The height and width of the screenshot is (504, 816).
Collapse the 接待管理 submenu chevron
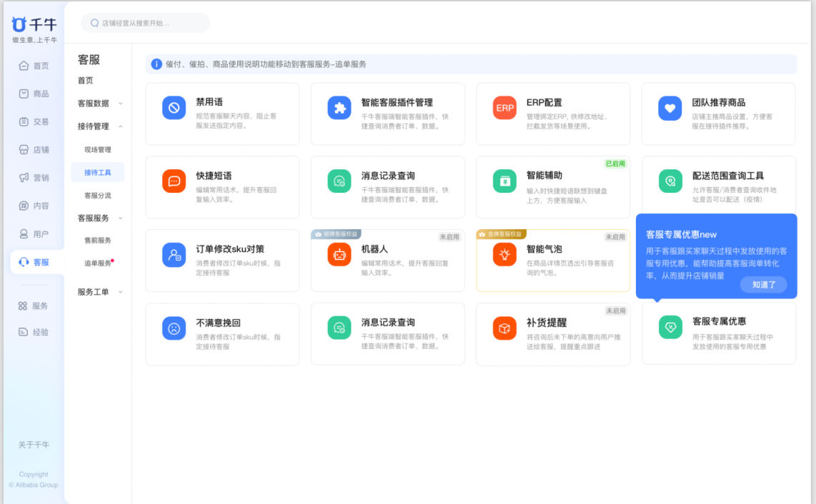pos(121,126)
